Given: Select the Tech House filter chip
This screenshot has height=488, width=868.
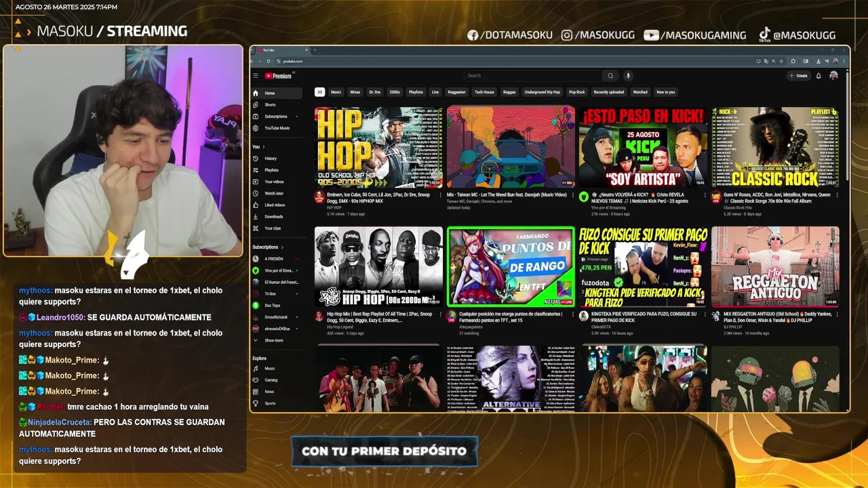Looking at the screenshot, I should 484,92.
